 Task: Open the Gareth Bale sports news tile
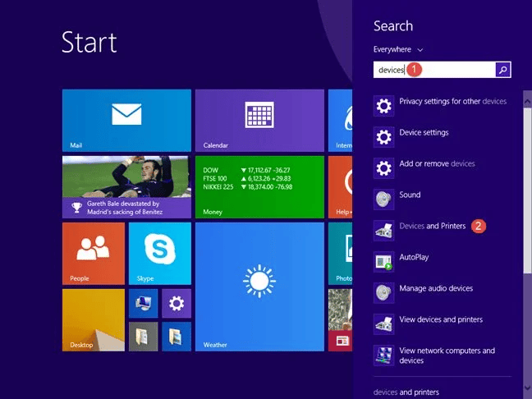[x=126, y=187]
